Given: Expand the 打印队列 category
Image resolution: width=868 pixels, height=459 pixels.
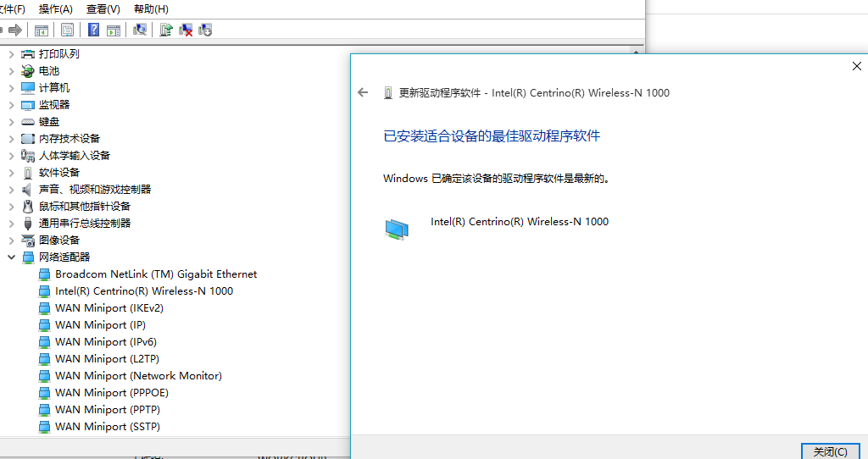Looking at the screenshot, I should coord(11,54).
